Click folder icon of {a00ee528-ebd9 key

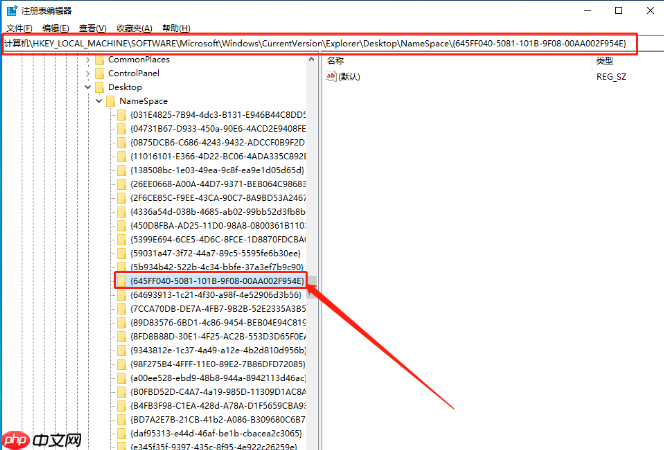tap(122, 378)
